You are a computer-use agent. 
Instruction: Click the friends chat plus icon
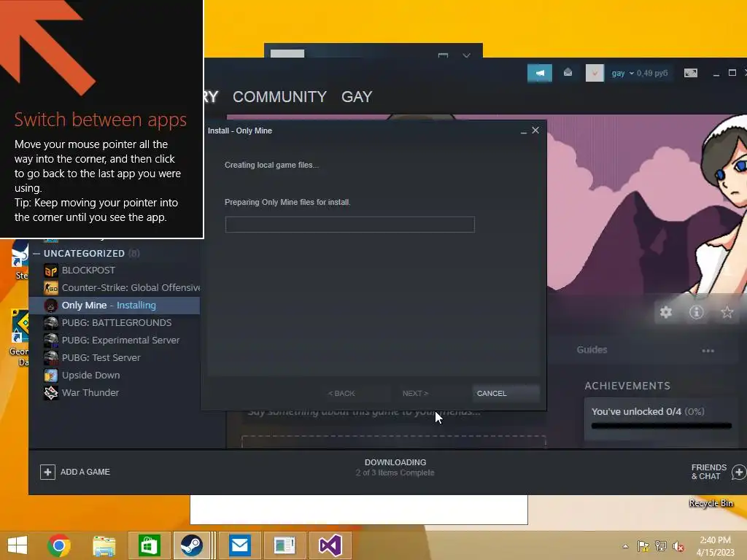pyautogui.click(x=739, y=472)
